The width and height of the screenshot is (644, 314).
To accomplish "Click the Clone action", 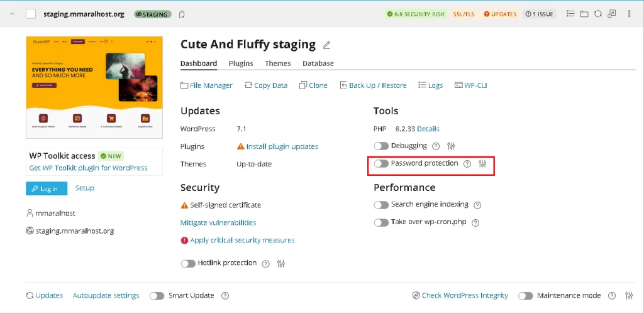I will click(x=313, y=85).
